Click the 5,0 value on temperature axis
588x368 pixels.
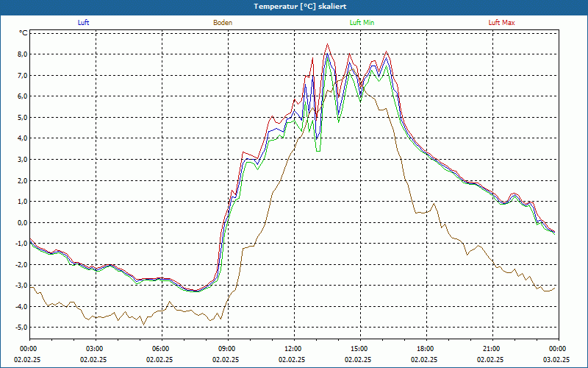tap(23, 117)
